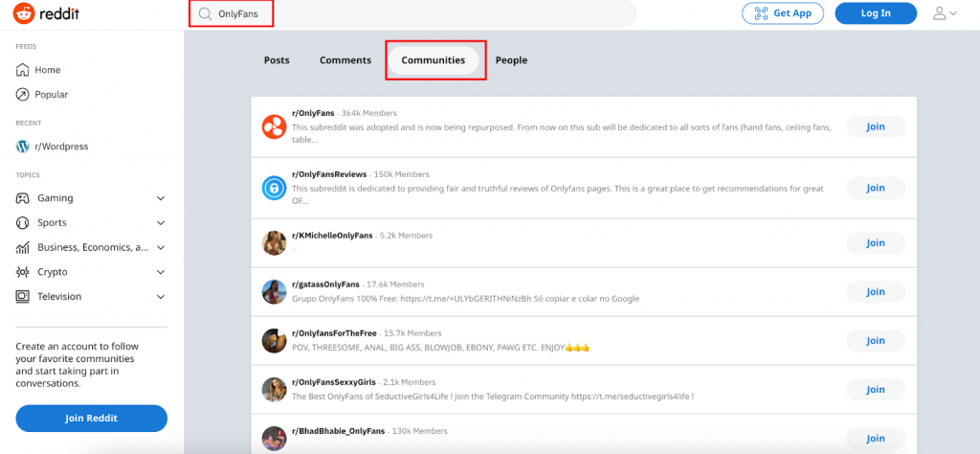980x454 pixels.
Task: Expand the Gaming topic chevron
Action: pos(161,198)
